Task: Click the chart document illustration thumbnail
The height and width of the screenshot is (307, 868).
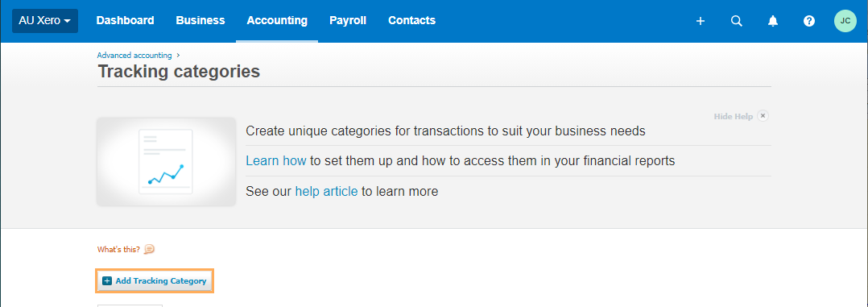Action: point(166,161)
